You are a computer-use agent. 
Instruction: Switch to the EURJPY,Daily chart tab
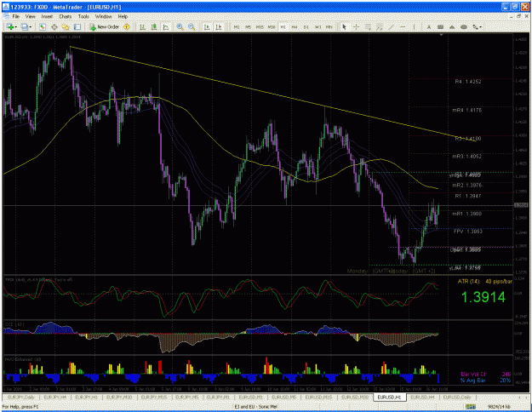[21, 397]
